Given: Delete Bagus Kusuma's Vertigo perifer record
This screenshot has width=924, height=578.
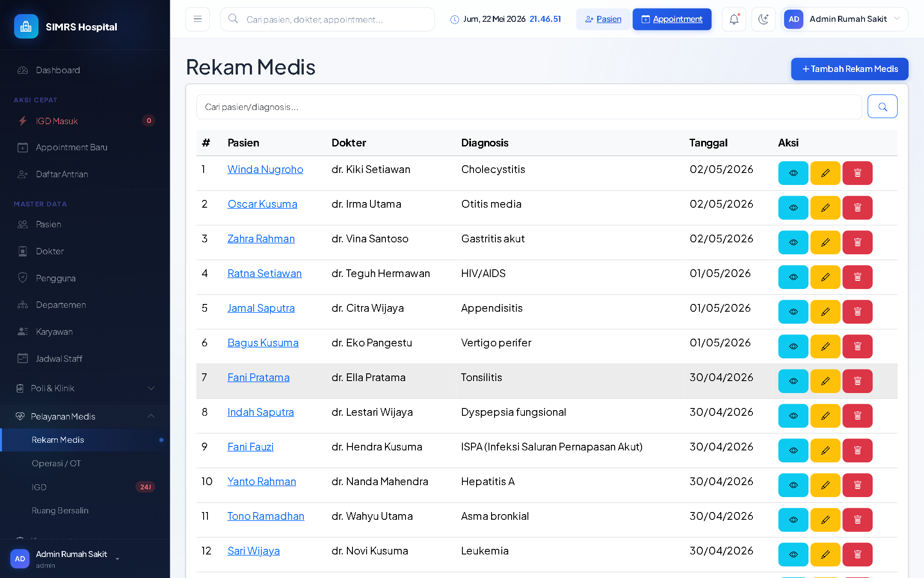Looking at the screenshot, I should click(857, 346).
